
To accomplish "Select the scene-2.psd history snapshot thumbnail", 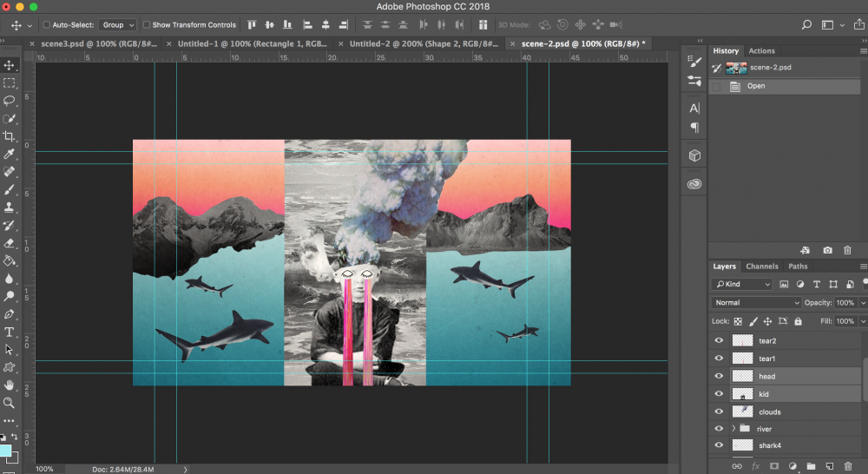I will click(x=736, y=68).
